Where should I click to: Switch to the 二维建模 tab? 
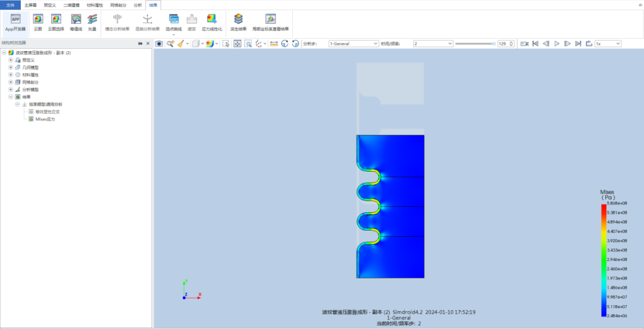72,5
